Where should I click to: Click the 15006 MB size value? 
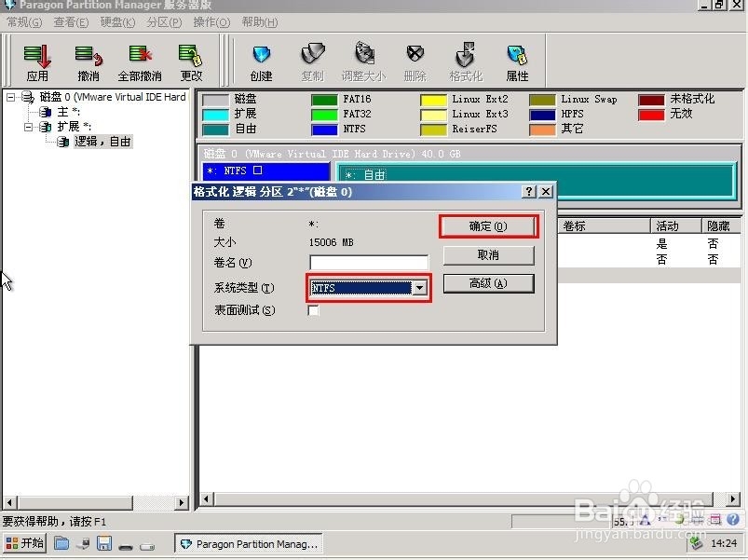(x=331, y=242)
